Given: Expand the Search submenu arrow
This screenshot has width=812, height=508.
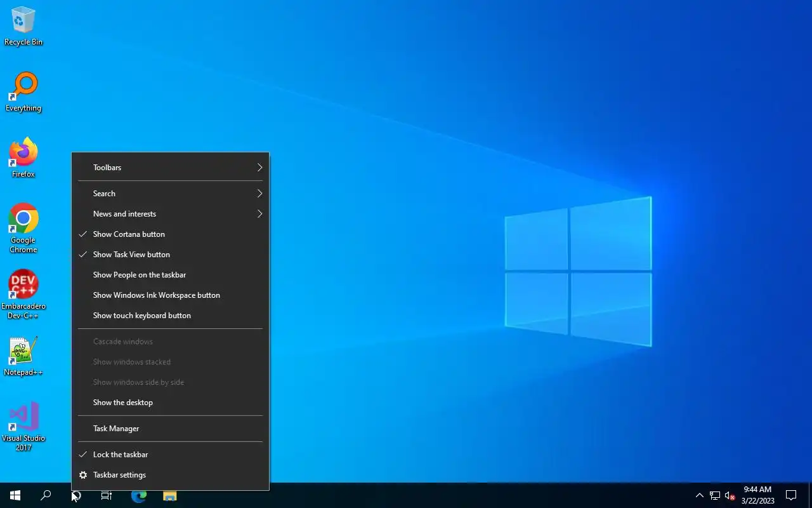Looking at the screenshot, I should [x=259, y=194].
